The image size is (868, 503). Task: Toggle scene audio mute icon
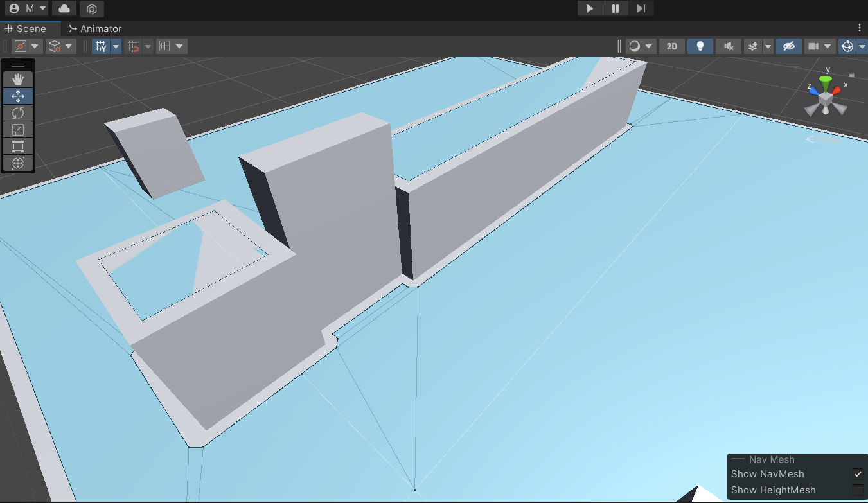point(729,46)
